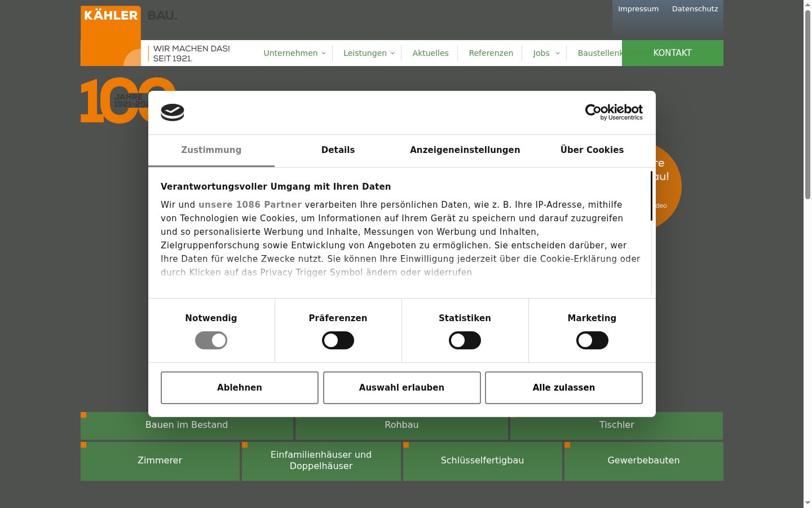The width and height of the screenshot is (812, 508).
Task: Open the Details tab
Action: pyautogui.click(x=338, y=150)
